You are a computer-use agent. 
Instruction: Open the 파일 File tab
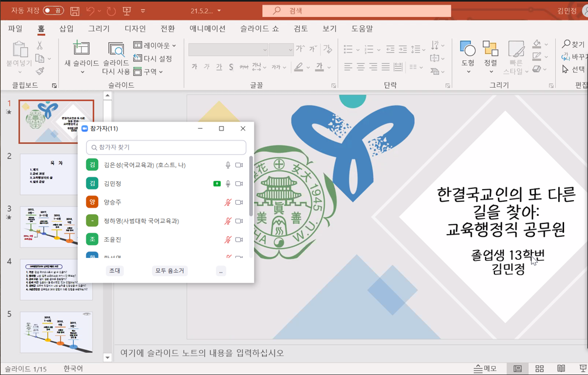(15, 29)
